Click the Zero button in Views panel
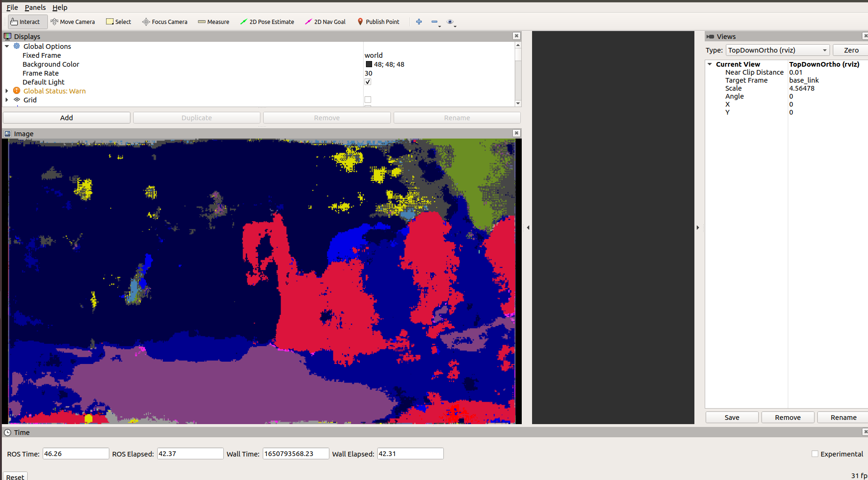This screenshot has height=480, width=868. coord(851,50)
